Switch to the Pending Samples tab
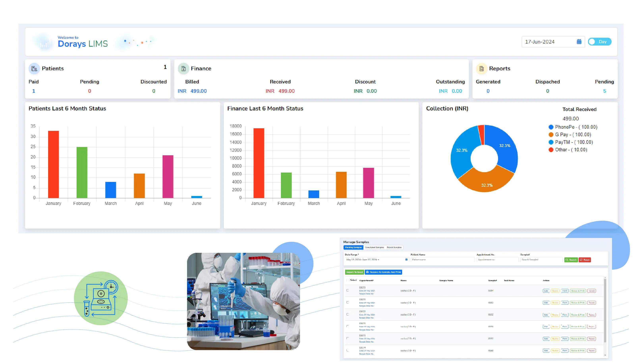642x364 pixels. click(353, 247)
